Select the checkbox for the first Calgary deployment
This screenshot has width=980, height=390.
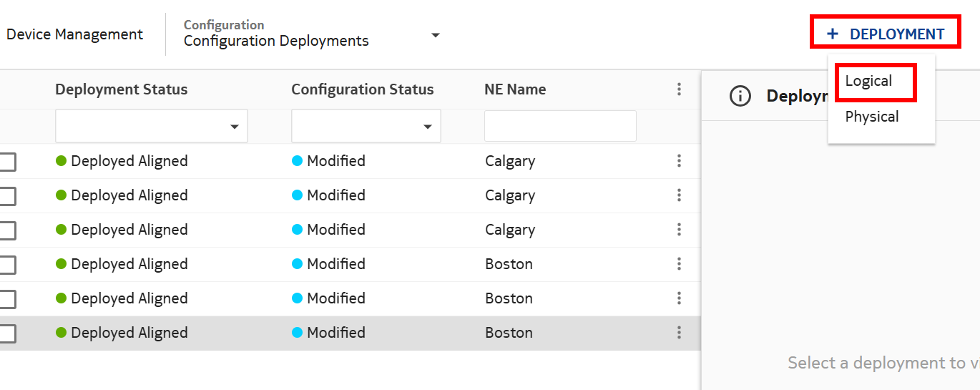point(7,162)
